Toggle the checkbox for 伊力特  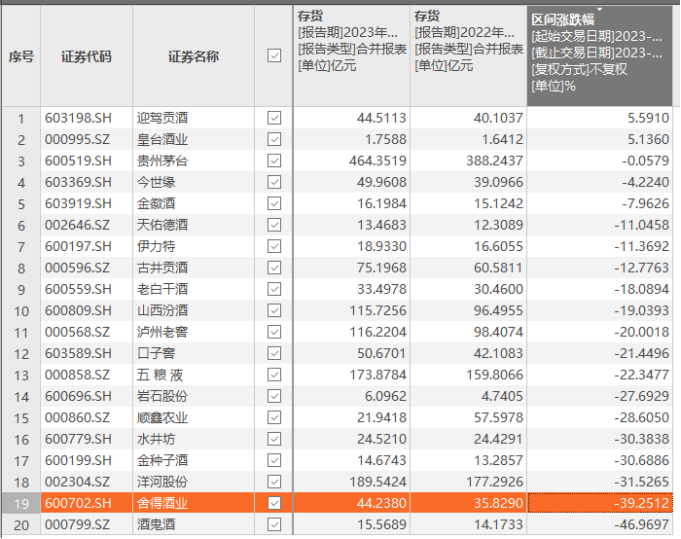coord(274,246)
